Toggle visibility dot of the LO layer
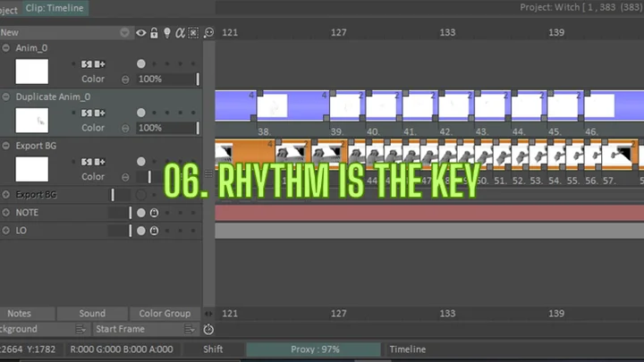 [140, 231]
